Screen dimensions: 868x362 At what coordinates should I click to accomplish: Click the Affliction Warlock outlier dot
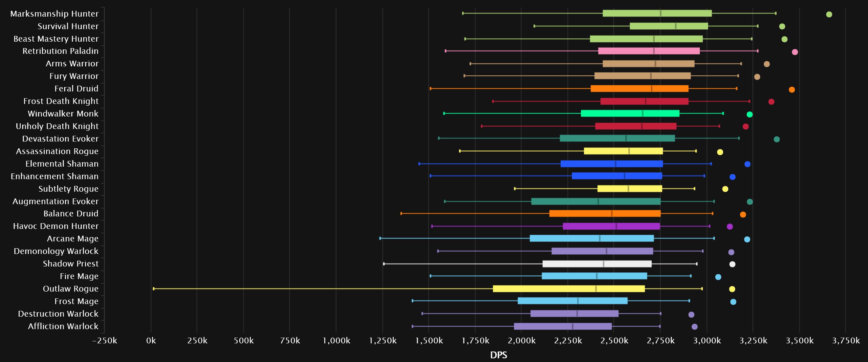695,327
